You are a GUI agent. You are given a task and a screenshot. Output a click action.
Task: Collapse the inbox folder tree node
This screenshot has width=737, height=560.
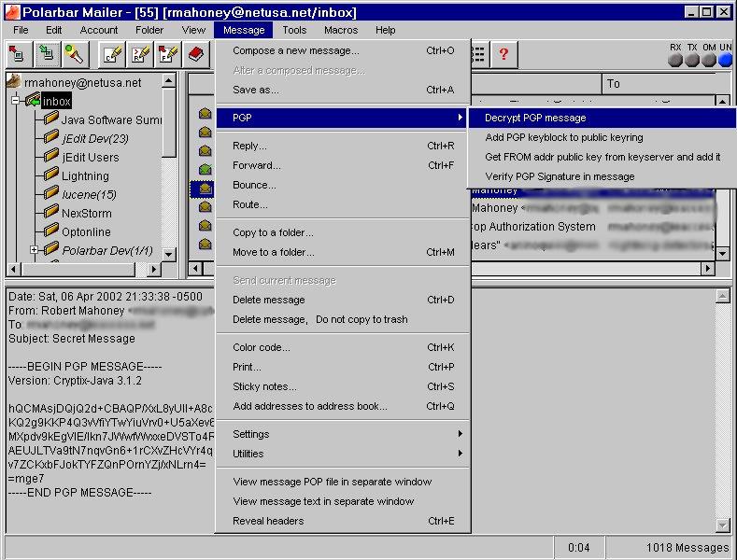pos(16,101)
